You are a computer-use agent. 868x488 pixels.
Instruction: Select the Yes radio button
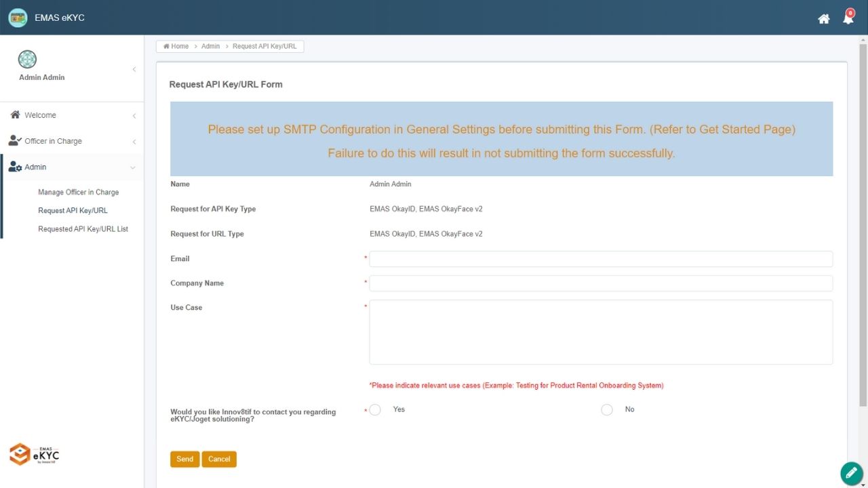[x=375, y=409]
